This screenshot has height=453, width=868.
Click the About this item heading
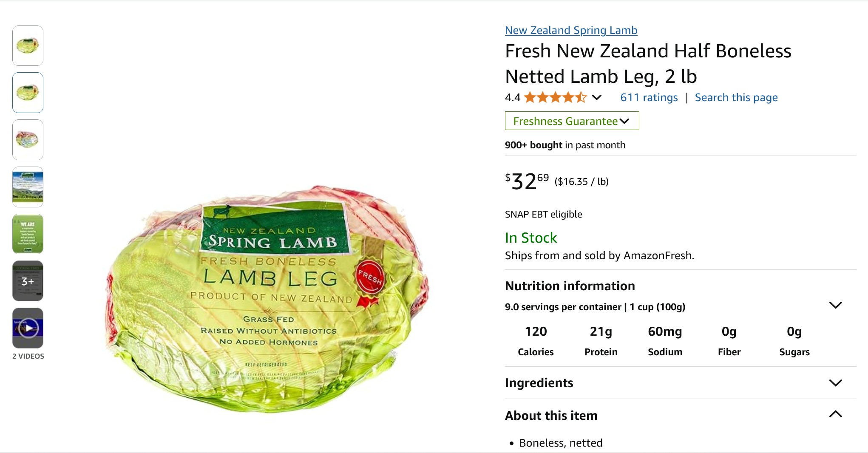coord(551,416)
